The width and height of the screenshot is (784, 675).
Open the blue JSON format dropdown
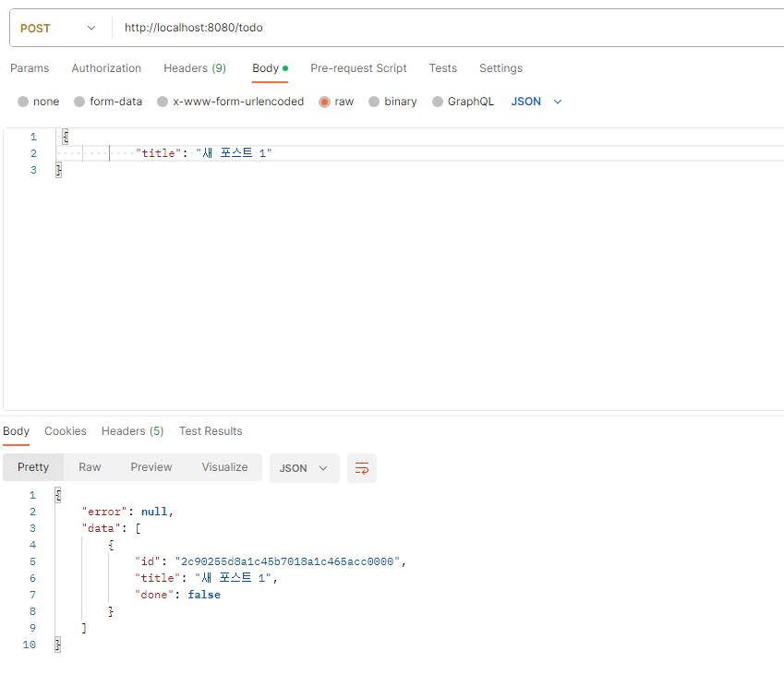pyautogui.click(x=537, y=102)
